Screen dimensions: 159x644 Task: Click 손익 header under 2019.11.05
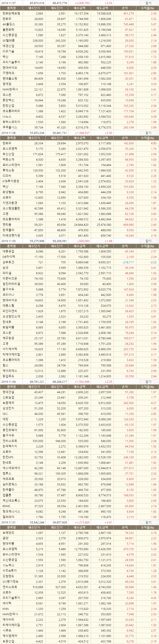coord(125,246)
